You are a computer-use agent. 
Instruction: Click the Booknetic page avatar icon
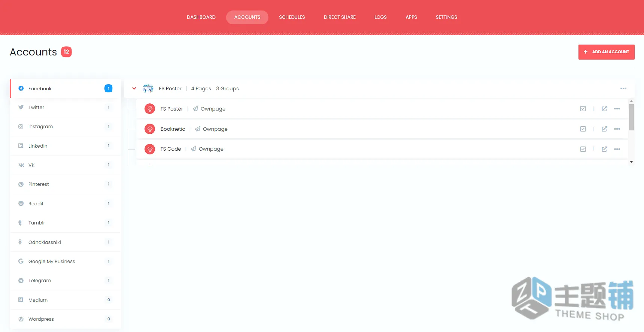[150, 129]
